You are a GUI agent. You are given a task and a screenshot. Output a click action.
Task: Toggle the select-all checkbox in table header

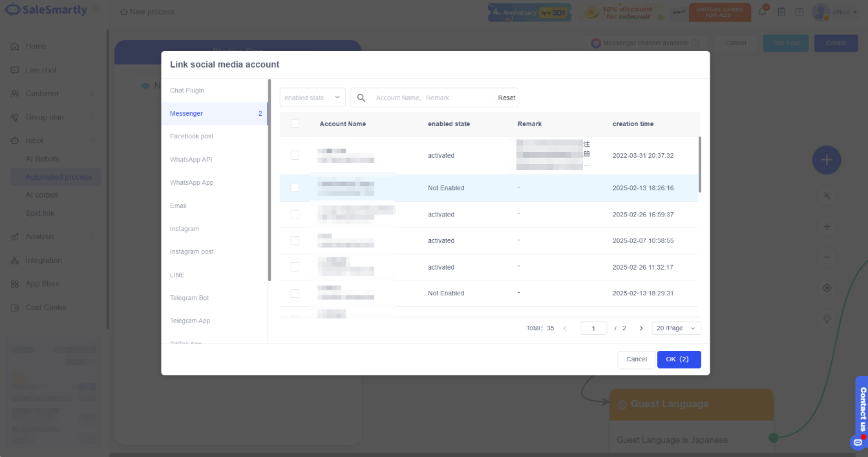295,123
